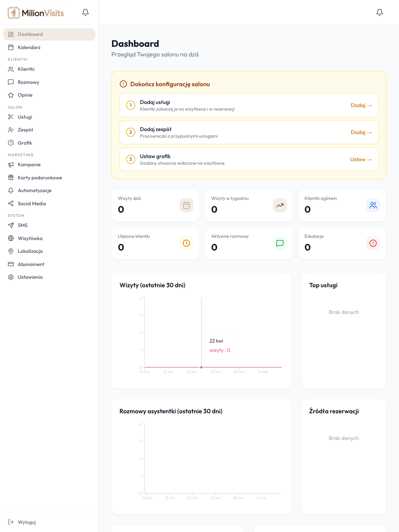Screen dimensions: 399x532
Task: Click "Rozmowy asystentki (ostatnie 30 dni)" title
Action: click(x=171, y=411)
